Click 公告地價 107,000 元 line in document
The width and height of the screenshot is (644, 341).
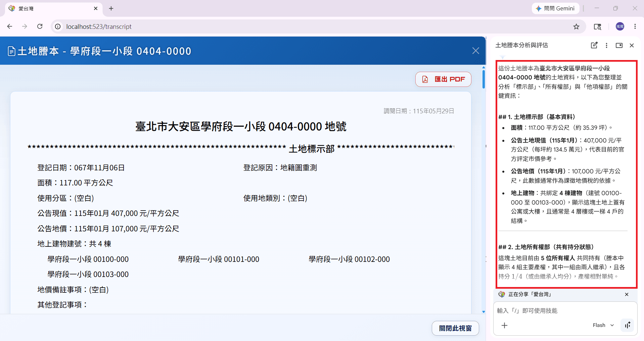(x=108, y=229)
